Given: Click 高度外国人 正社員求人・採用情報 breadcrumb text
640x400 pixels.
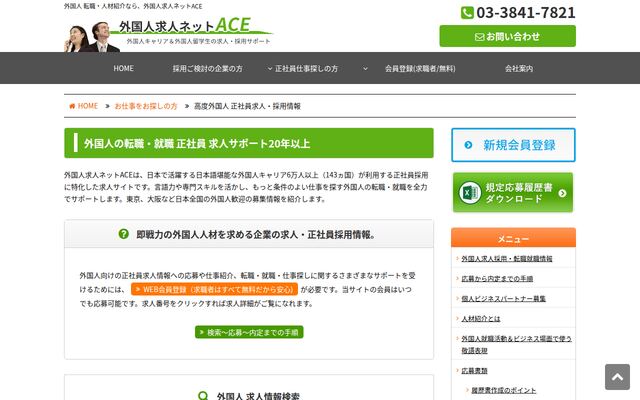Looking at the screenshot, I should (247, 106).
